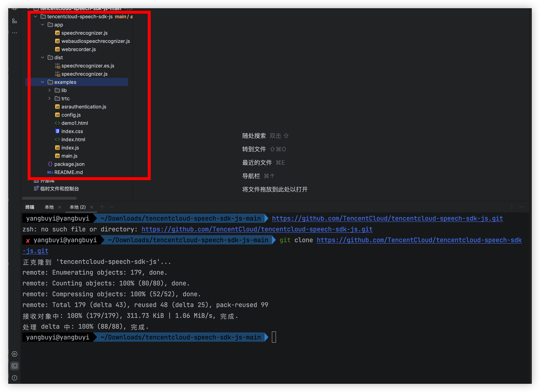This screenshot has width=540, height=392.
Task: Click the 导航栏 hint text
Action: [x=251, y=176]
